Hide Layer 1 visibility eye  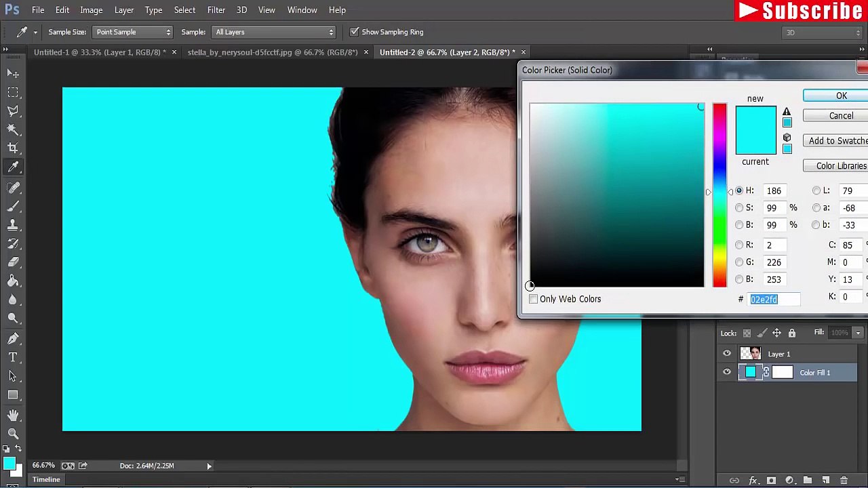pyautogui.click(x=727, y=354)
